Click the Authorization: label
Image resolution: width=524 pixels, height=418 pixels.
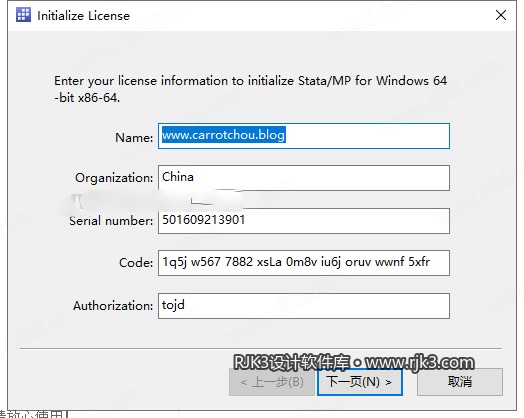[113, 306]
